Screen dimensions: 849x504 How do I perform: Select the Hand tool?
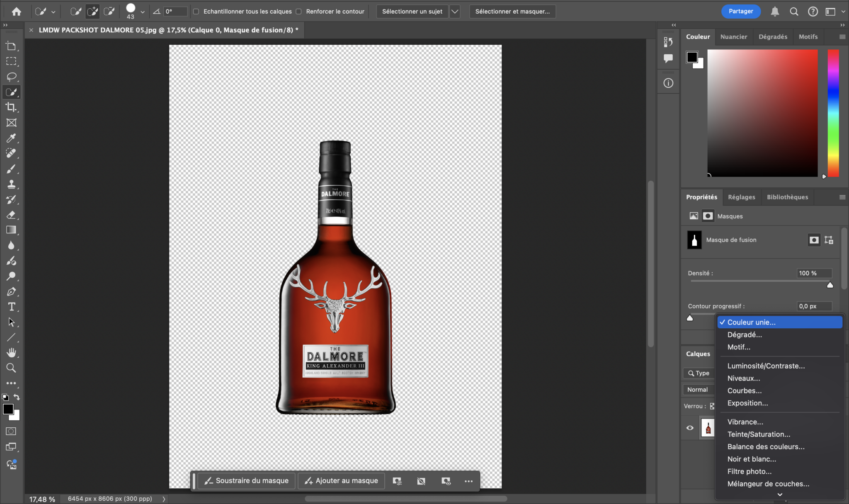pos(12,353)
